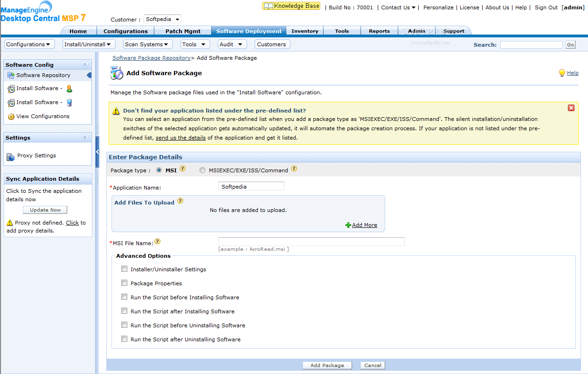
Task: Switch to the Reports tab
Action: [x=379, y=31]
